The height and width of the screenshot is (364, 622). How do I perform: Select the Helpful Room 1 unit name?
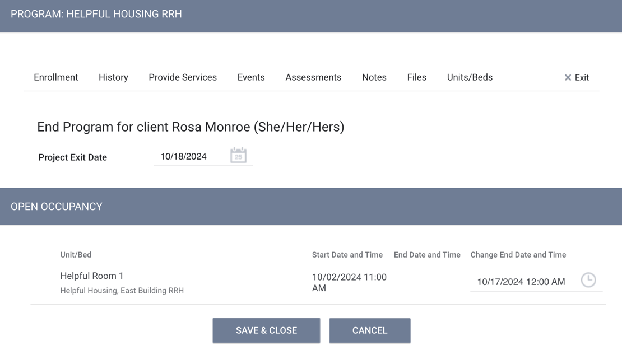tap(92, 276)
